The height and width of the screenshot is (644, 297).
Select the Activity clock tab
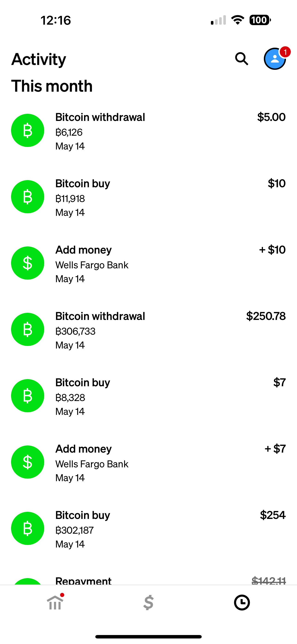242,603
